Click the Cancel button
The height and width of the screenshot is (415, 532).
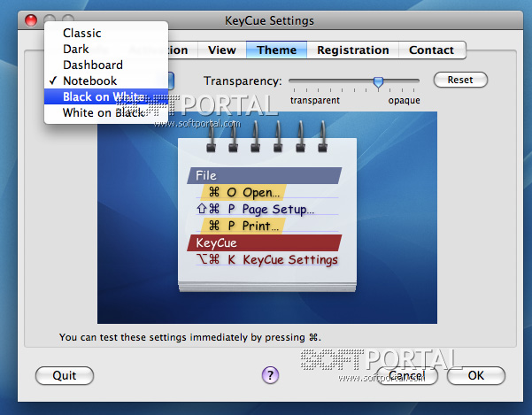pos(407,376)
